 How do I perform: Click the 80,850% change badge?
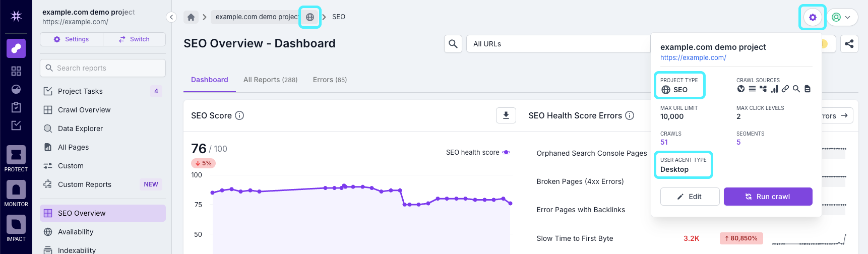pyautogui.click(x=741, y=238)
